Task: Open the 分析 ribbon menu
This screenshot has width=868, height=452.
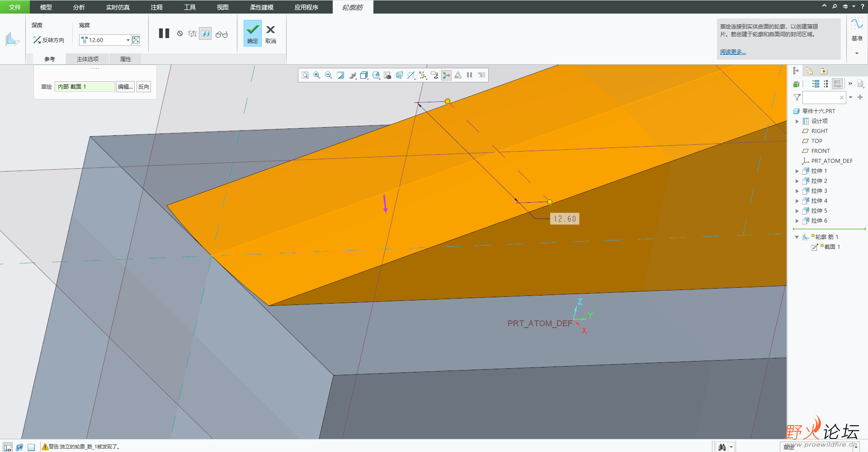Action: (x=79, y=7)
